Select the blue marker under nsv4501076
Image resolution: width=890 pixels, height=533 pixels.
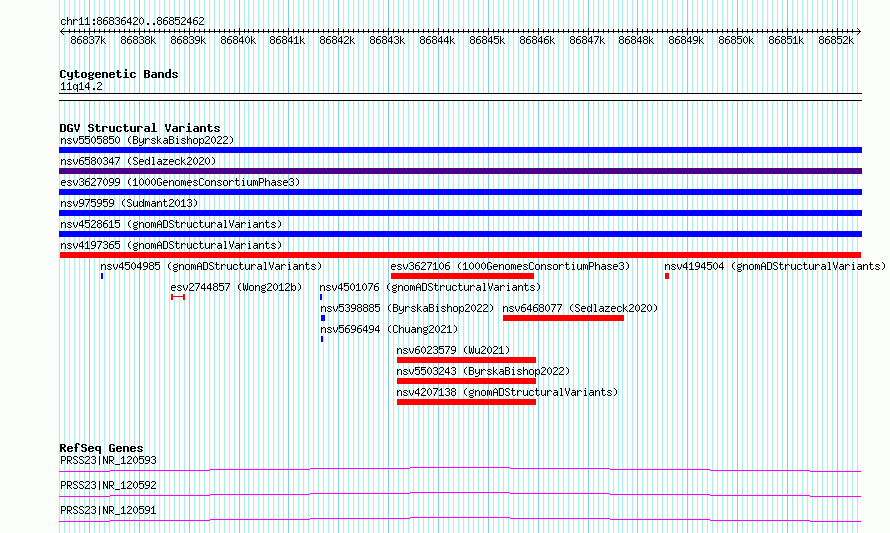[x=321, y=297]
